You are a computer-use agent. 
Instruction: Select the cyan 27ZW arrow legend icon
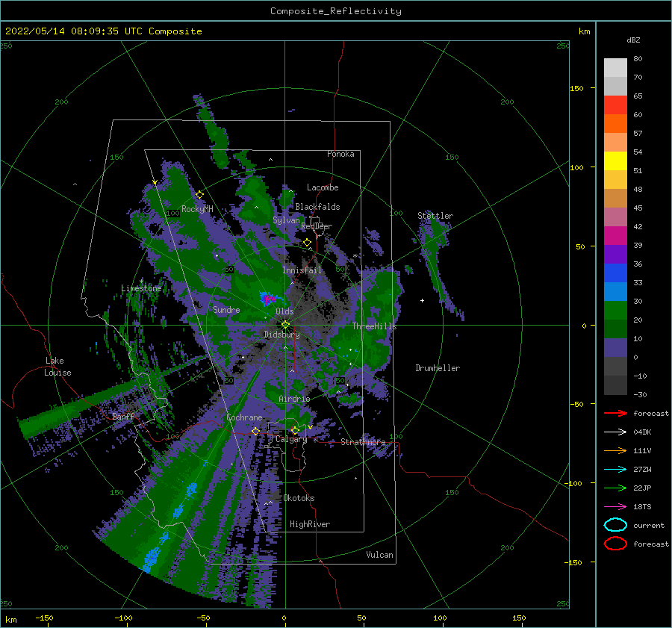(x=615, y=470)
